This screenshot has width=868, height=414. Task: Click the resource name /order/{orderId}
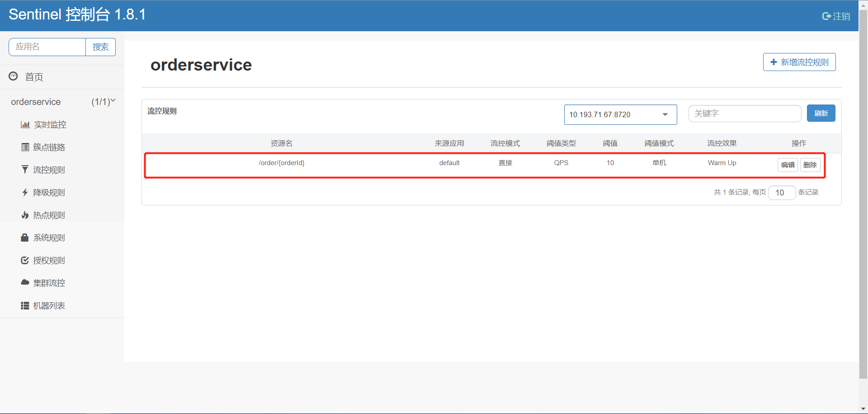(282, 163)
